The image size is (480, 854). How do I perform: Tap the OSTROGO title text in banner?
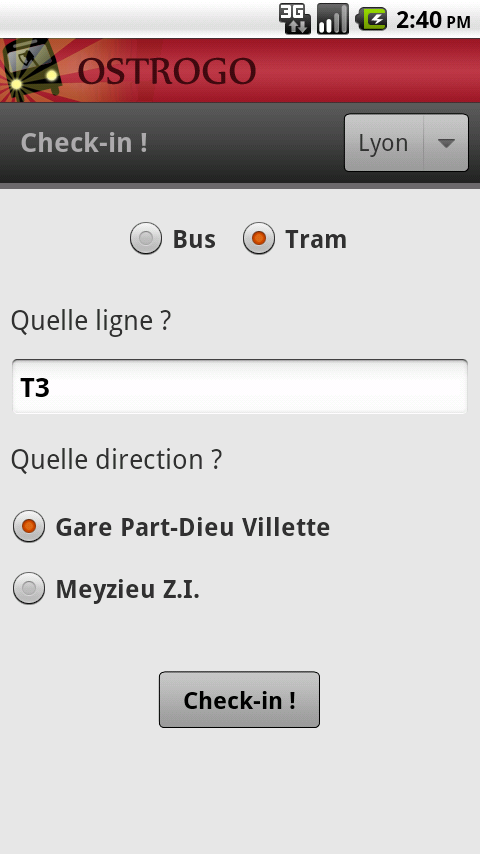coord(167,71)
